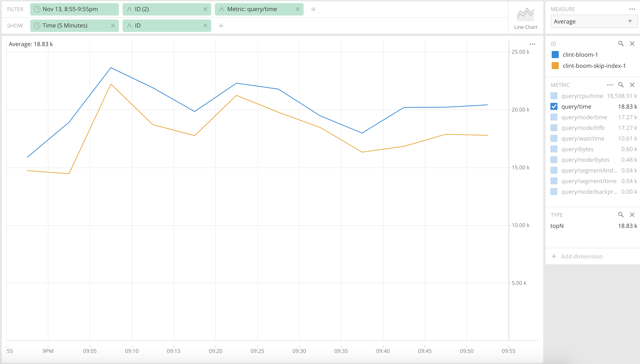Click clint-bloom-1 blue color swatch
The image size is (640, 364).
[555, 55]
